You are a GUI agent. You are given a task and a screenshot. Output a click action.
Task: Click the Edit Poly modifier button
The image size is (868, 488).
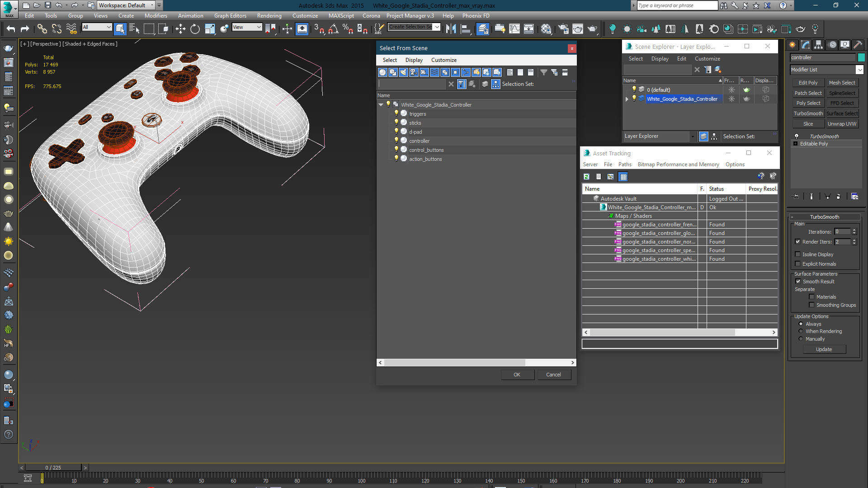pos(808,83)
